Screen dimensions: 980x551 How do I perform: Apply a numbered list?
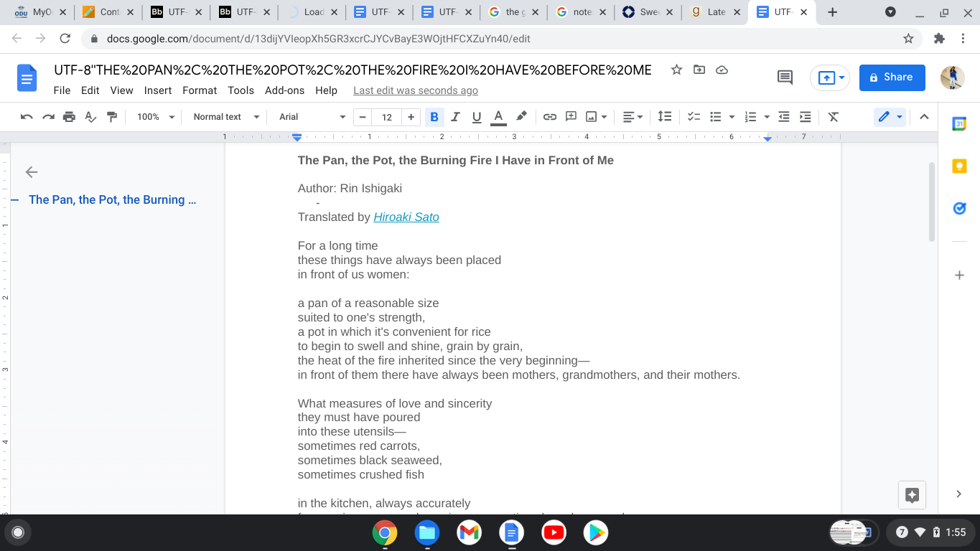(751, 117)
